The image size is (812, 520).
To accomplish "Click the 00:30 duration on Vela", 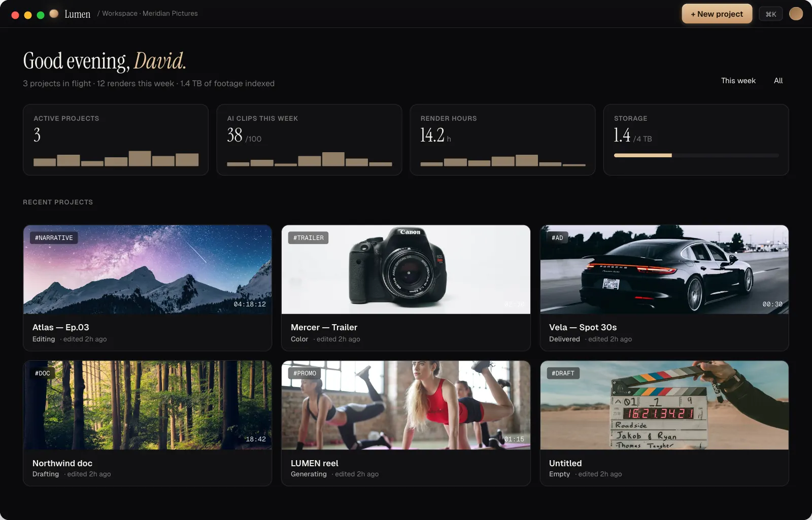I will point(772,304).
